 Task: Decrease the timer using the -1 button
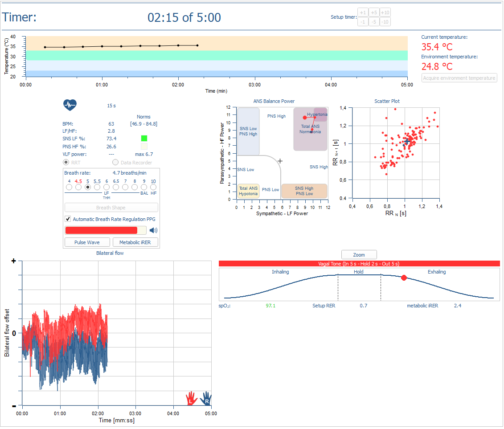tap(363, 22)
